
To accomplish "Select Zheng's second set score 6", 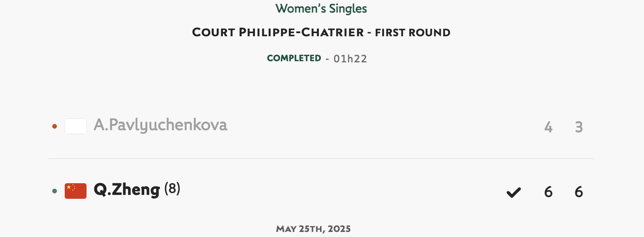I will click(579, 192).
